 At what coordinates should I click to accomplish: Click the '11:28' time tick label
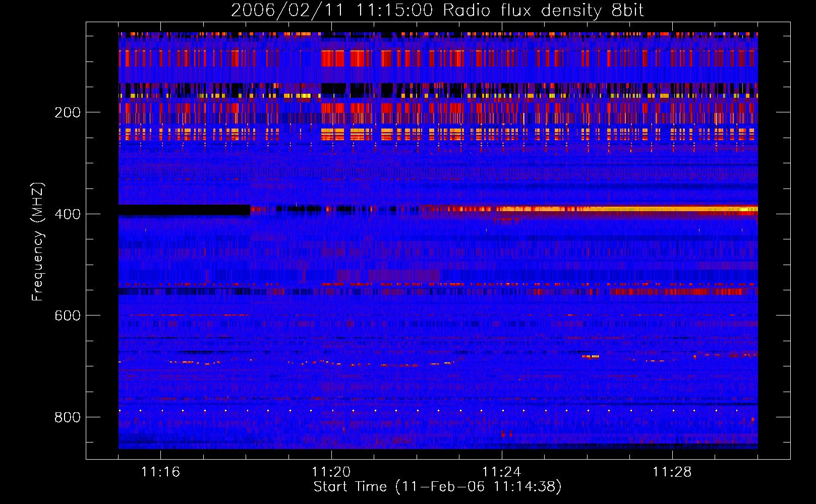click(x=672, y=472)
